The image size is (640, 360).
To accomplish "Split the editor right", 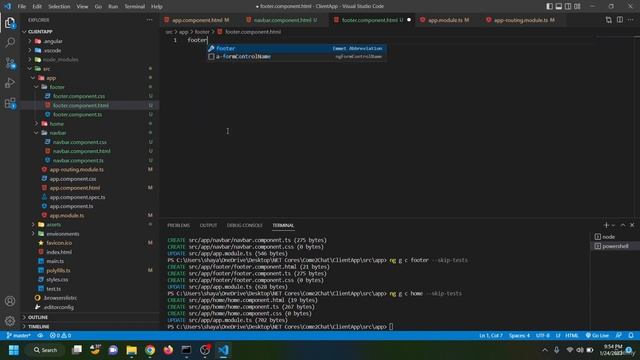I will (x=620, y=20).
